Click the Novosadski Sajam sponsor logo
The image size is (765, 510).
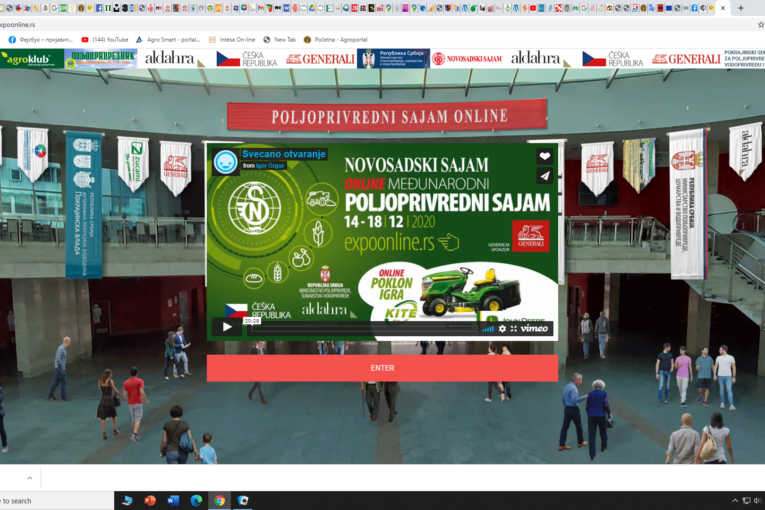467,59
